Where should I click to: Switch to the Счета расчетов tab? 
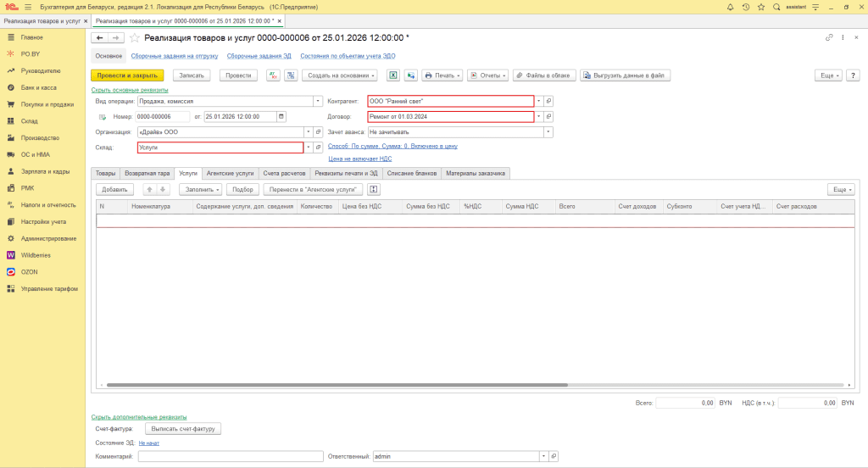283,173
